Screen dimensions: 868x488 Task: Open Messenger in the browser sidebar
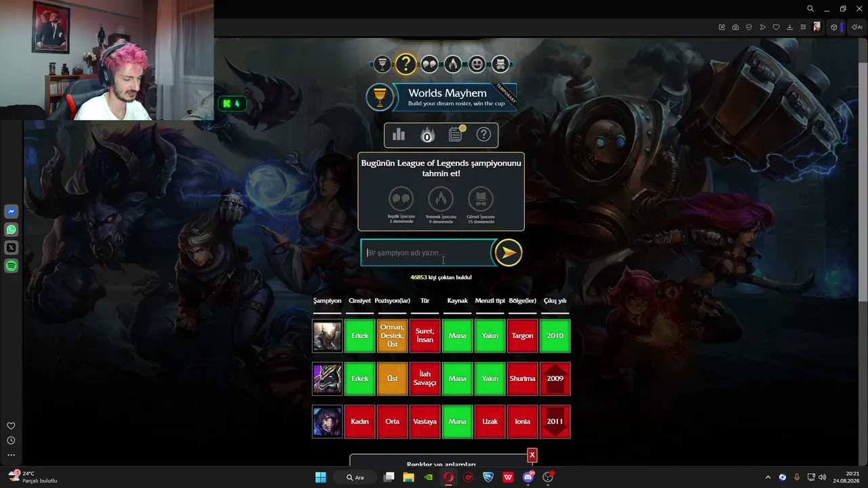(x=12, y=211)
